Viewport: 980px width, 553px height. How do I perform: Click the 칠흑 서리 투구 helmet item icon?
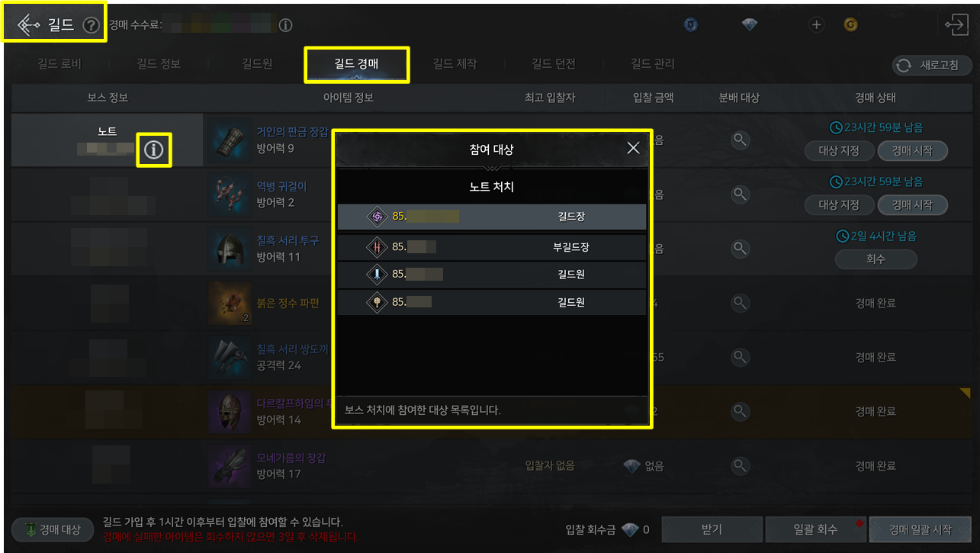230,249
